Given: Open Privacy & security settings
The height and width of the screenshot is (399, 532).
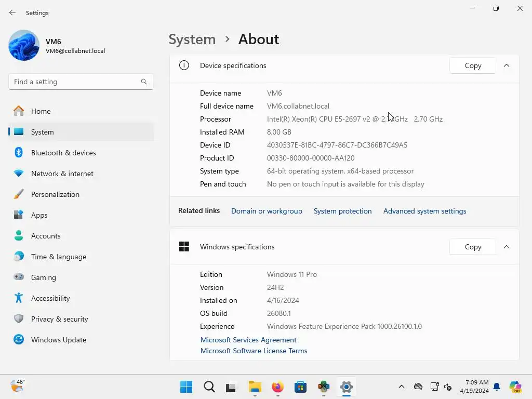Looking at the screenshot, I should click(x=81, y=319).
